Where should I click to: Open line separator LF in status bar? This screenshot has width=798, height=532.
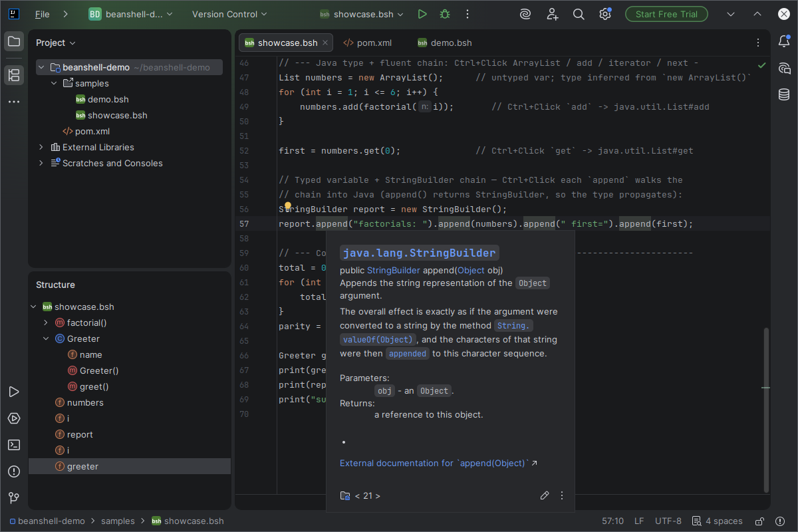pyautogui.click(x=639, y=521)
